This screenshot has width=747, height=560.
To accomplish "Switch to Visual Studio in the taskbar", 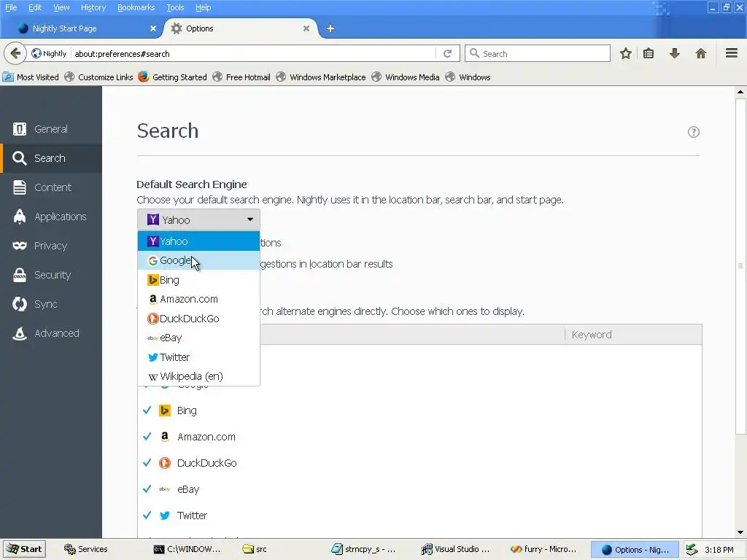I will (x=456, y=549).
